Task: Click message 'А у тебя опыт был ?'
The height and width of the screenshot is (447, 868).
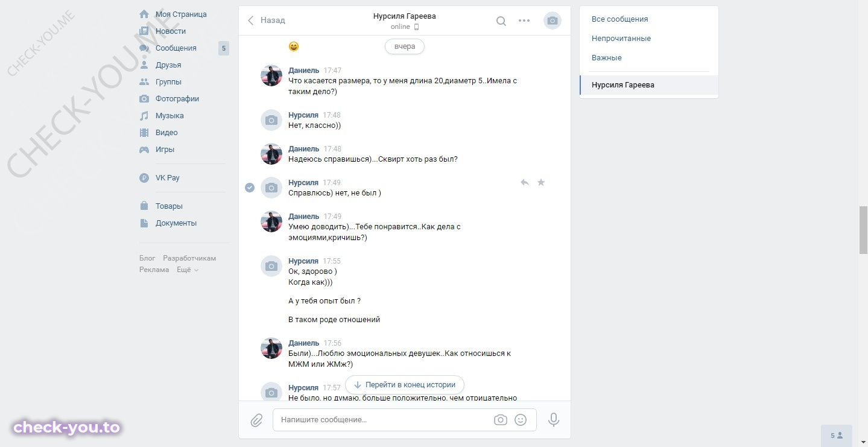Action: pyautogui.click(x=325, y=300)
